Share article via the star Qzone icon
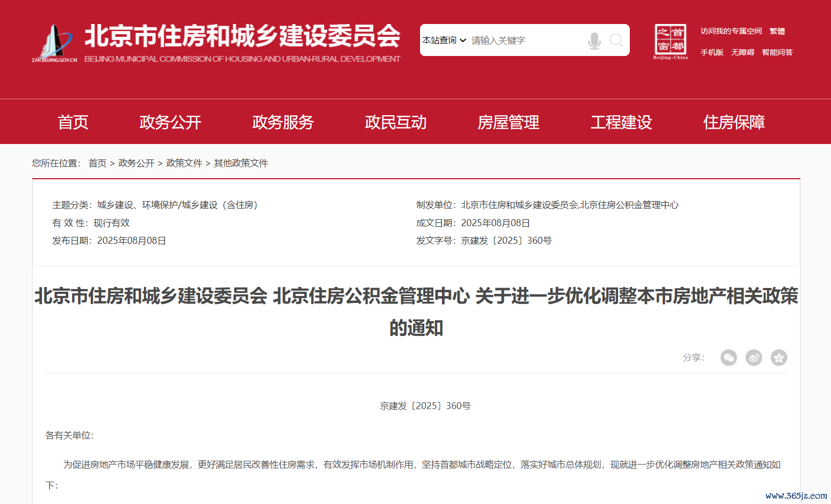The height and width of the screenshot is (504, 831). 779,357
